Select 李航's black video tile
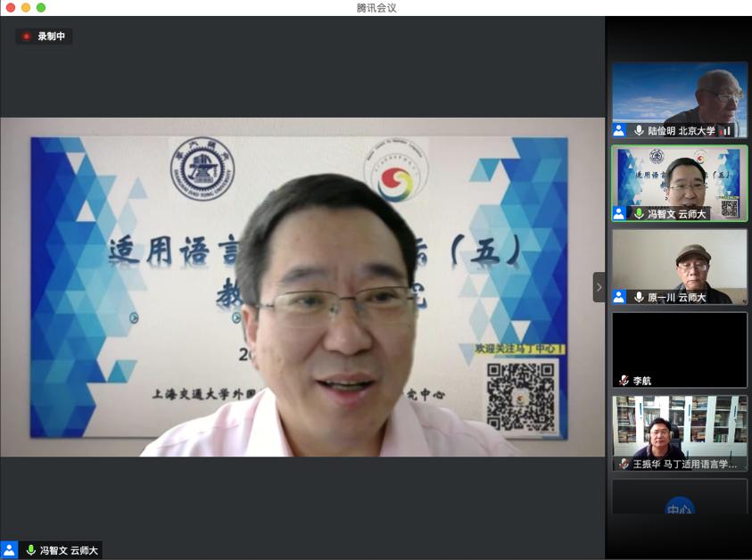 680,344
